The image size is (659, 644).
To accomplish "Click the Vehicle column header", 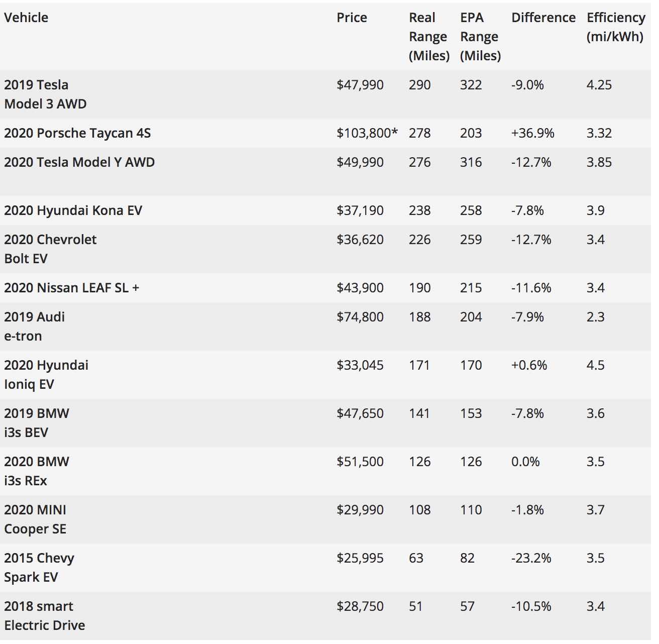I will tap(26, 18).
